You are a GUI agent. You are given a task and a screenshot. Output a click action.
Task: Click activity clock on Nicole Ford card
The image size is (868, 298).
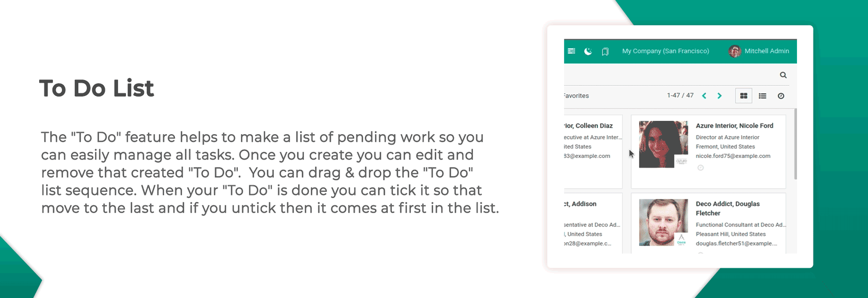point(701,168)
